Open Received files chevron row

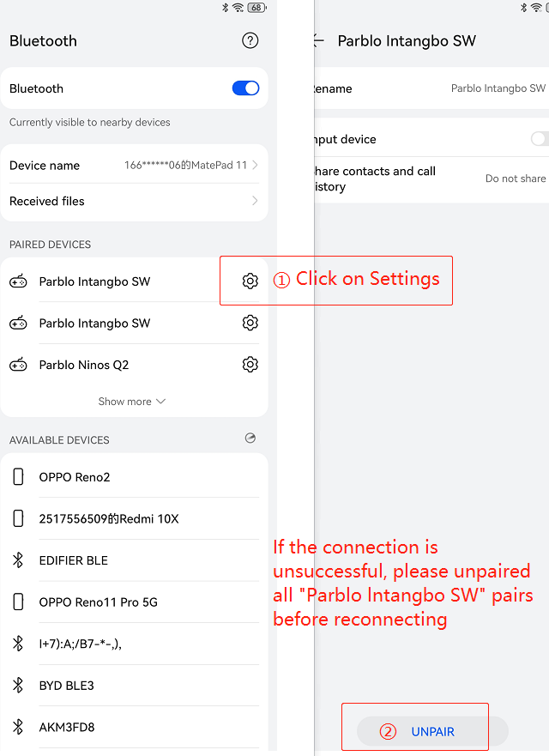(135, 201)
